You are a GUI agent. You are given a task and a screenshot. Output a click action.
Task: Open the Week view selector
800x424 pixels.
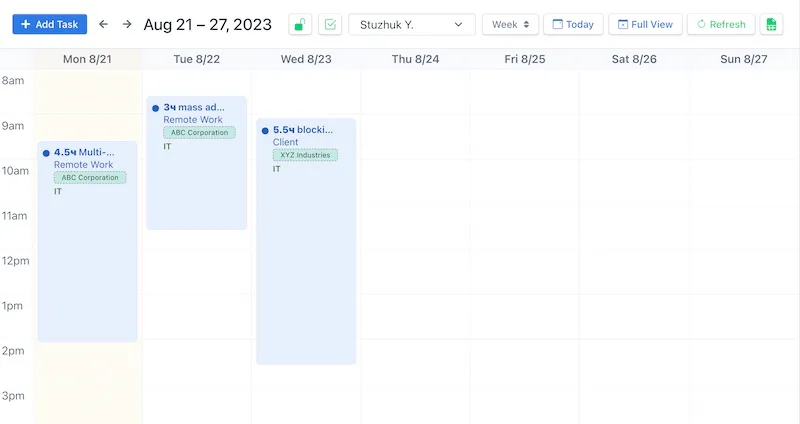coord(510,24)
